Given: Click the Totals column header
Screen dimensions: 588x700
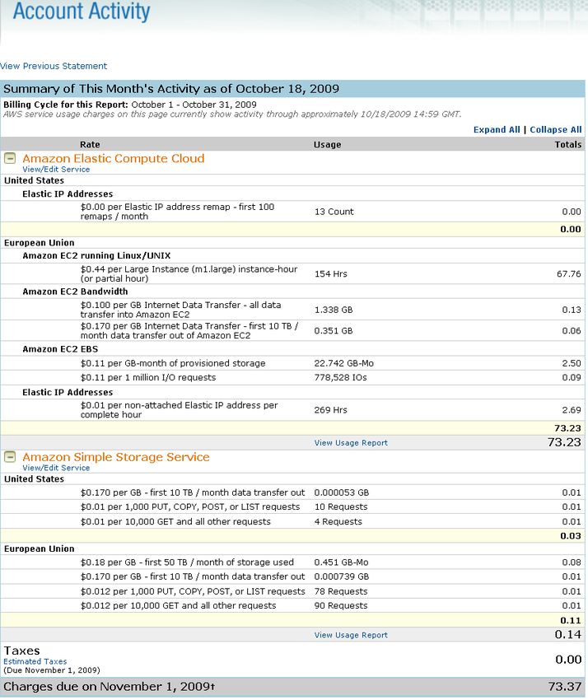Looking at the screenshot, I should click(x=568, y=144).
